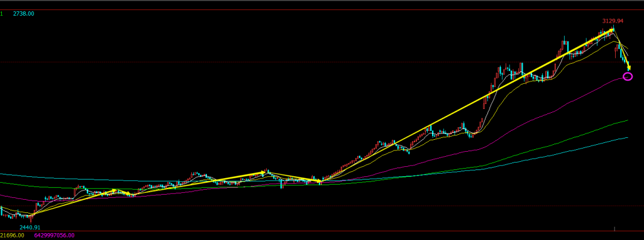Click the 2440.91 low price label

(30, 227)
